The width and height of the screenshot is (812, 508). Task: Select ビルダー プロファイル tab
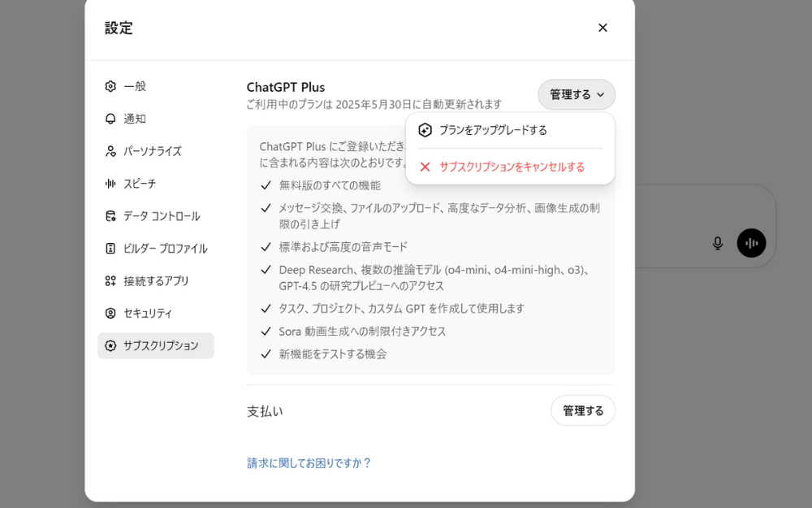[156, 248]
